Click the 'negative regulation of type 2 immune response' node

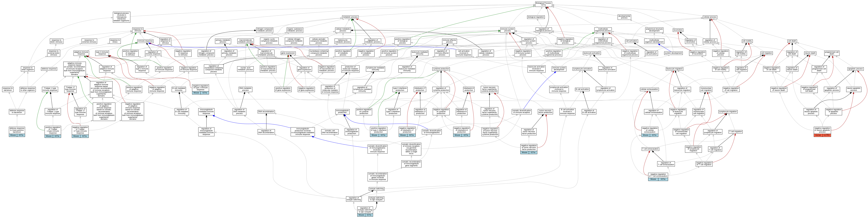click(200, 89)
